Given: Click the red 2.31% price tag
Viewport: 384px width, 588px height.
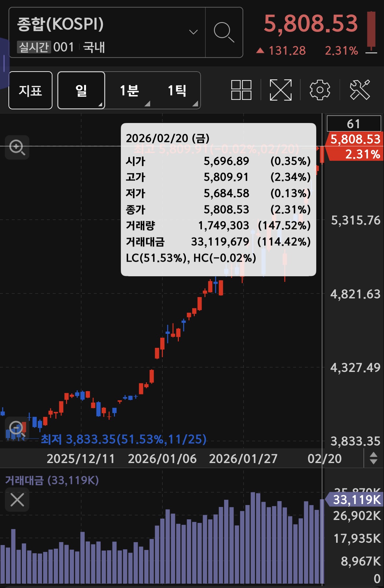Looking at the screenshot, I should (362, 154).
